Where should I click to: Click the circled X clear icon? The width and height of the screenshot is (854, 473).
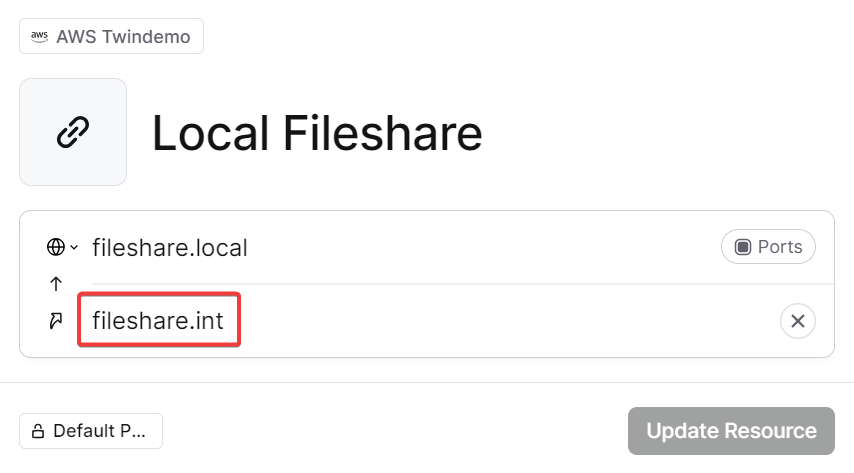coord(797,321)
